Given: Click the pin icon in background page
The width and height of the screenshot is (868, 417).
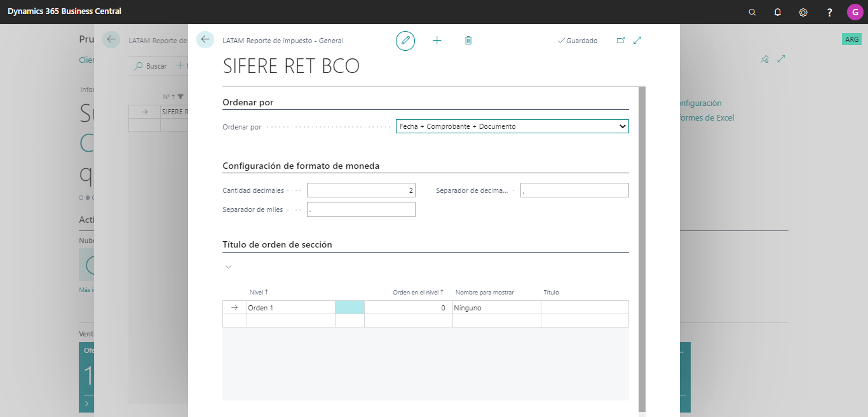Looking at the screenshot, I should point(765,59).
